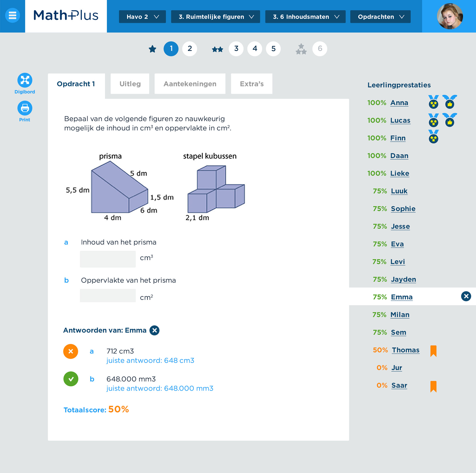Click Saar's orange bookmark icon
The width and height of the screenshot is (476, 473).
(x=433, y=386)
